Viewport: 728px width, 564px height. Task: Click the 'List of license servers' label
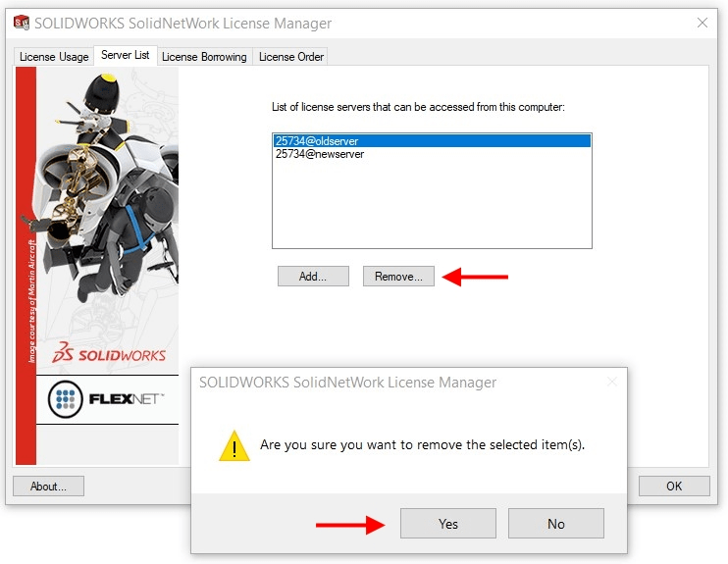click(x=418, y=107)
